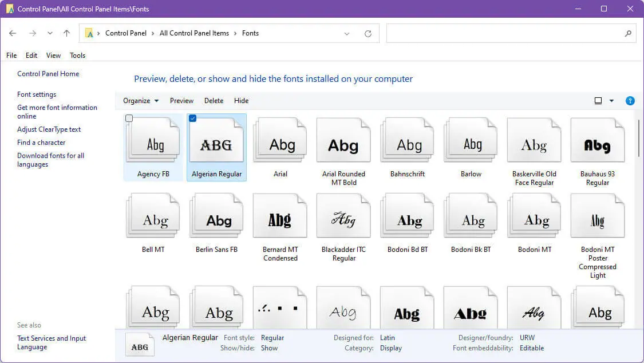This screenshot has width=644, height=363.
Task: Select the Bodoni Bd BT font
Action: click(x=407, y=216)
